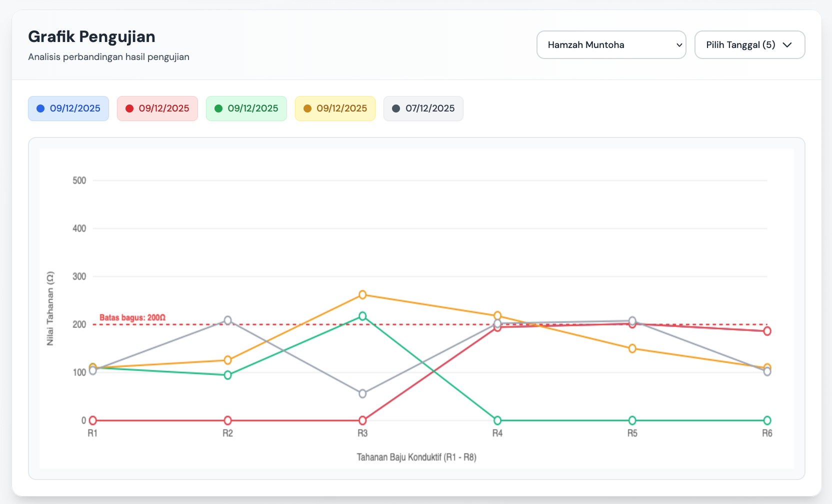The image size is (832, 504).
Task: Select the red 09/12/2025 tab chip
Action: (157, 108)
